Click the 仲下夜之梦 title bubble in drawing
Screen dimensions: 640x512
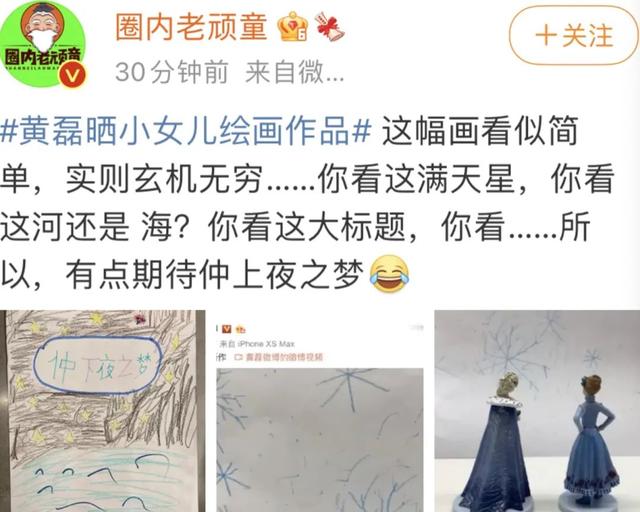pyautogui.click(x=97, y=365)
